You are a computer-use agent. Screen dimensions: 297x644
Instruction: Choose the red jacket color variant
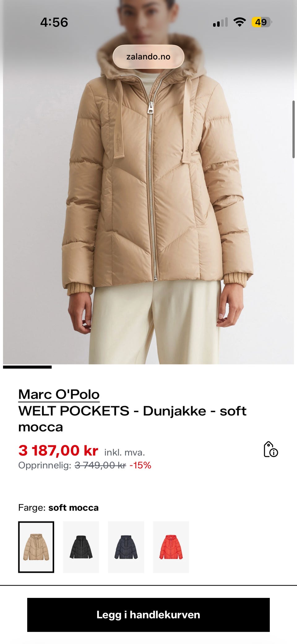pos(171,547)
